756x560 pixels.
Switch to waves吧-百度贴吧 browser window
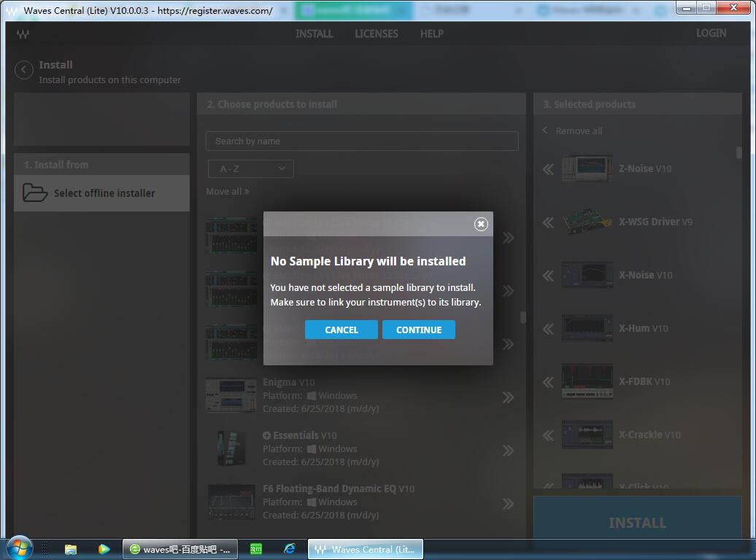180,549
